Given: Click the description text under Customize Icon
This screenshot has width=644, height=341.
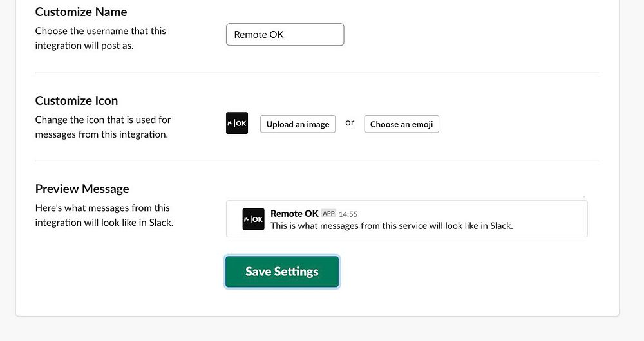Looking at the screenshot, I should click(103, 127).
